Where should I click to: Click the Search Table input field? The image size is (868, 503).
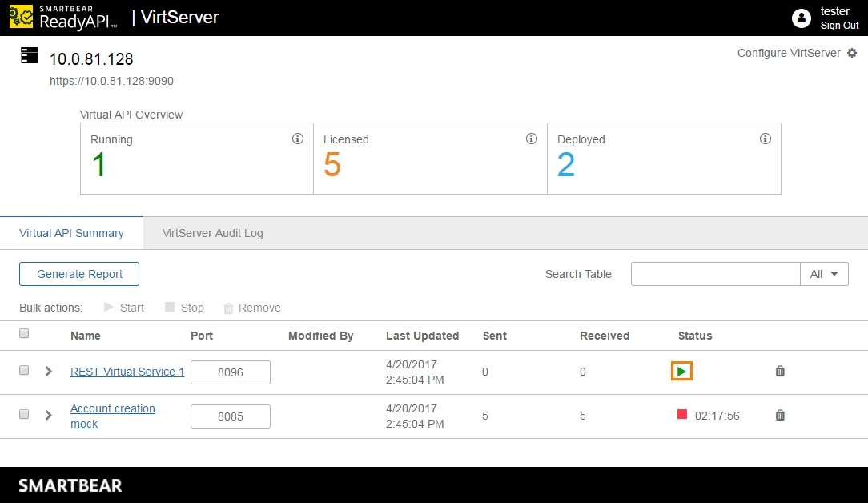715,273
